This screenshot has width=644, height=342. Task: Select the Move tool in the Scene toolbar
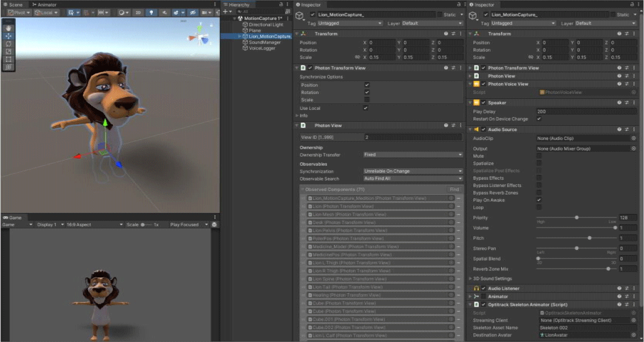coord(8,36)
